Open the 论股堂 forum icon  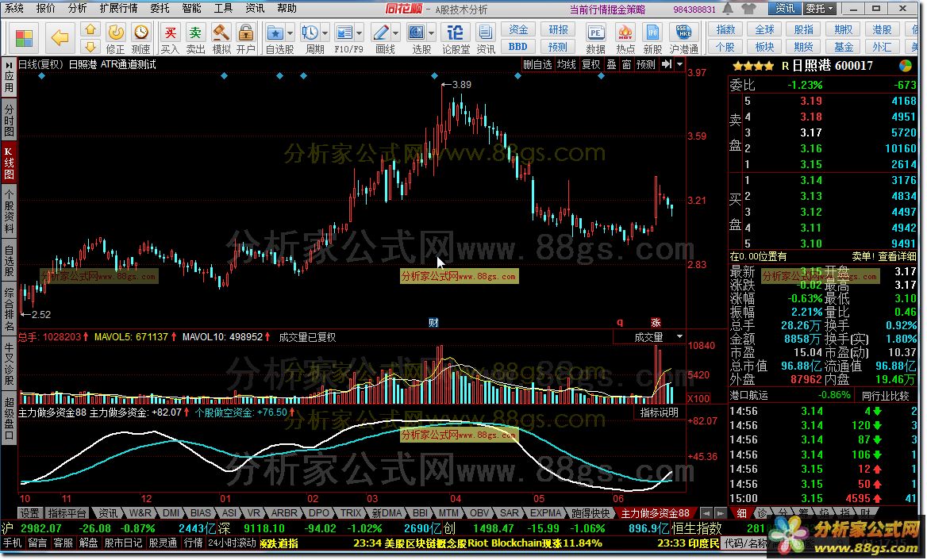[456, 38]
